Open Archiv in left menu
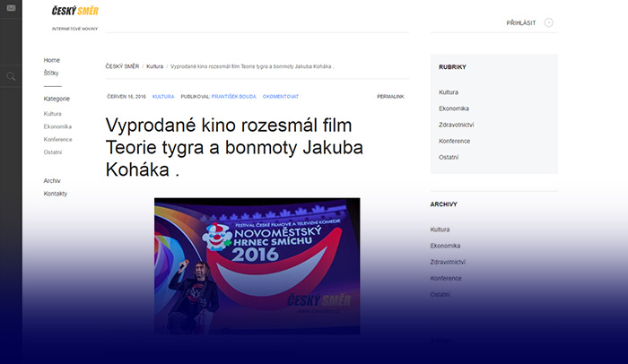This screenshot has height=364, width=628. pyautogui.click(x=52, y=180)
